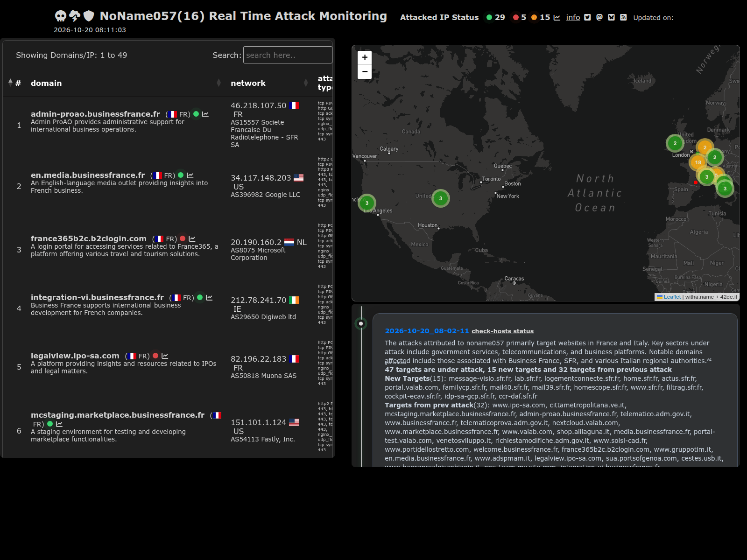Click green status dot for admin-proao.businessfrance.fr

(196, 114)
